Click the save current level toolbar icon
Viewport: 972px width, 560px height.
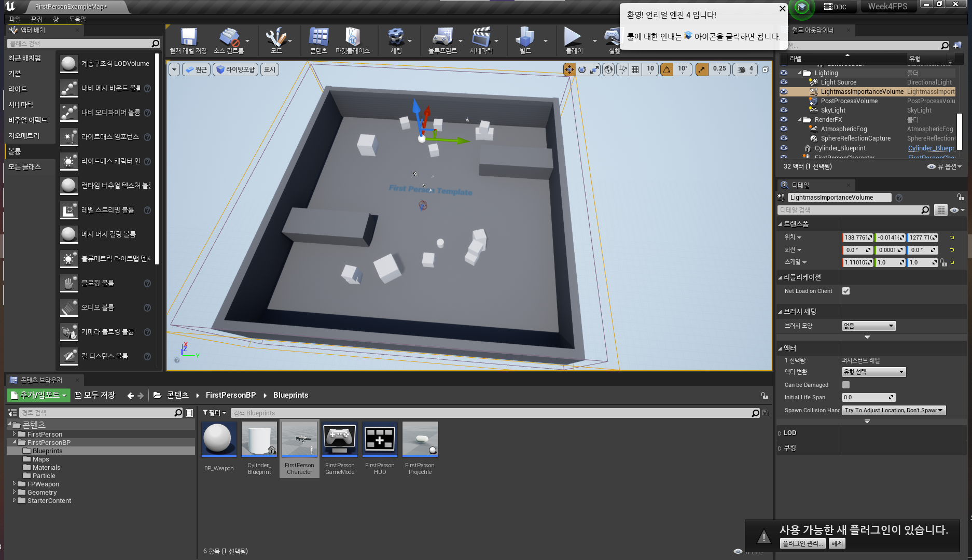[188, 40]
